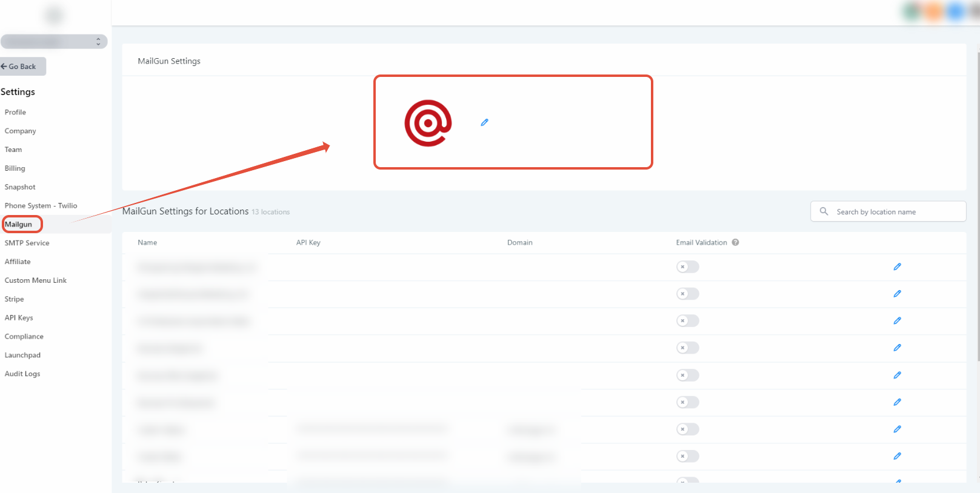Open the edit pencil for the fourth location row
Image resolution: width=980 pixels, height=493 pixels.
pyautogui.click(x=897, y=348)
